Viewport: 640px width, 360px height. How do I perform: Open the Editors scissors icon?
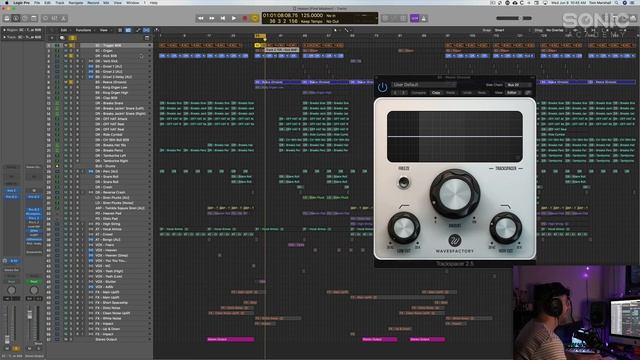tap(63, 18)
